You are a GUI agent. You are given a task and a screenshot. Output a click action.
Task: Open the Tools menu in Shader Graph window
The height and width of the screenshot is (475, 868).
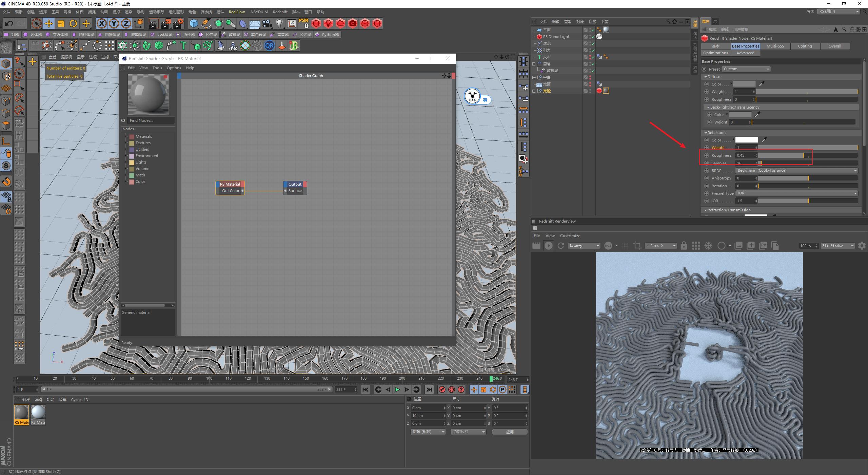[157, 68]
